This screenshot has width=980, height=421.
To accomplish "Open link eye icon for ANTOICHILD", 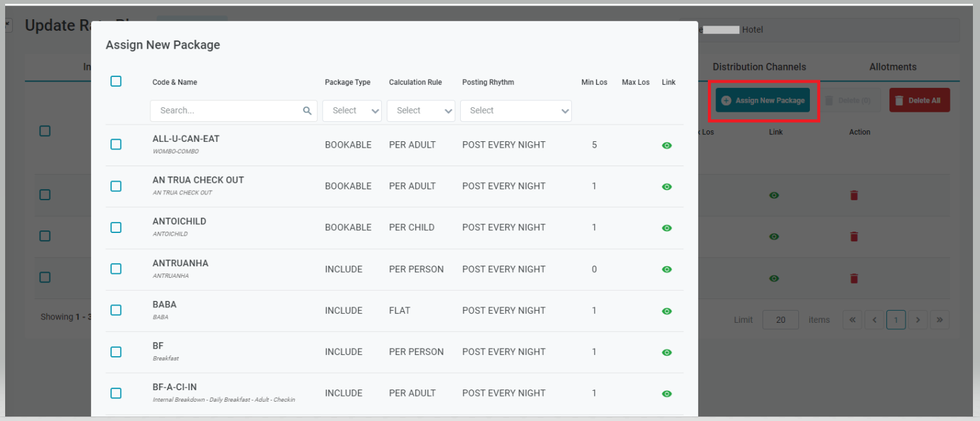I will tap(667, 228).
